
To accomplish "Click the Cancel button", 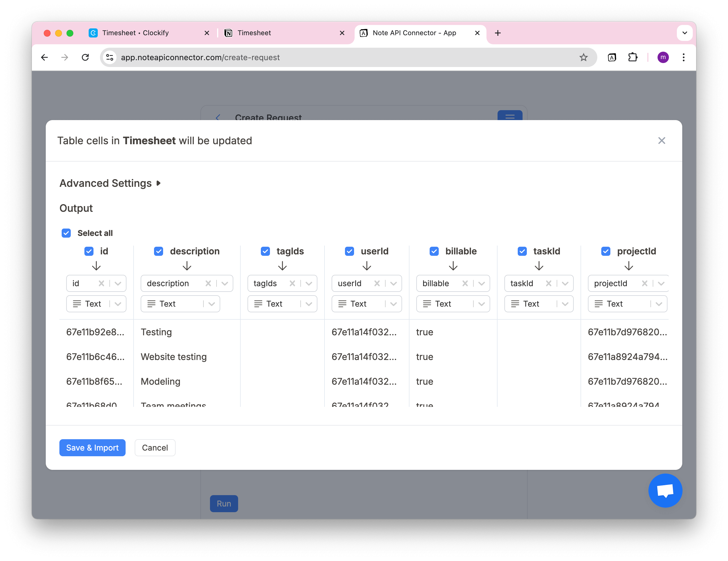I will coord(155,447).
